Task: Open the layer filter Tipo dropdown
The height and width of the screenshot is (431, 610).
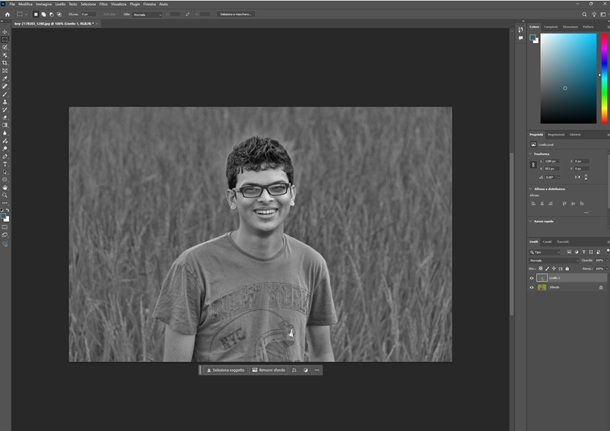Action: coord(546,252)
